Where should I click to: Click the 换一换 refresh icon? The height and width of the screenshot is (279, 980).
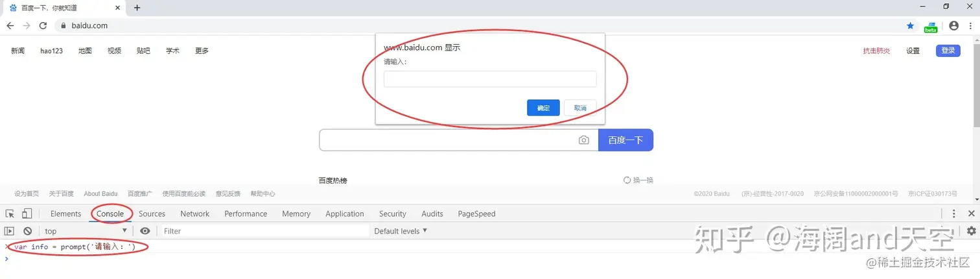pyautogui.click(x=627, y=180)
